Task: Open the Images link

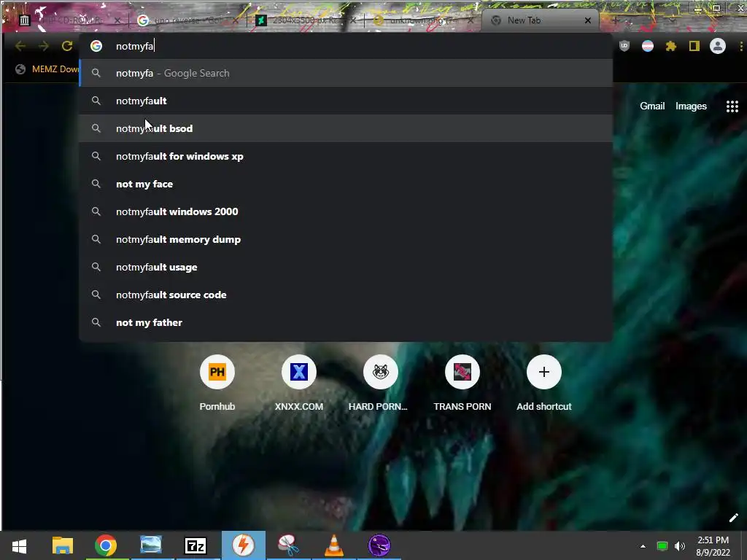Action: coord(691,106)
